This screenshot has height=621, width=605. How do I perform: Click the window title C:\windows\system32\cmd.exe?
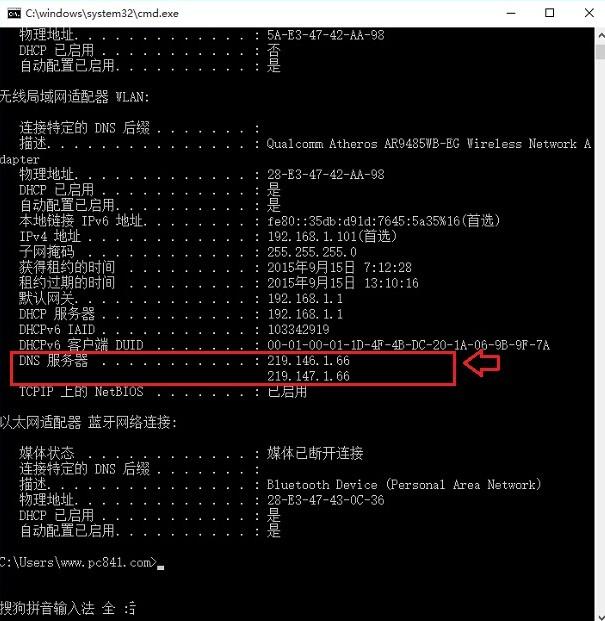click(x=102, y=13)
